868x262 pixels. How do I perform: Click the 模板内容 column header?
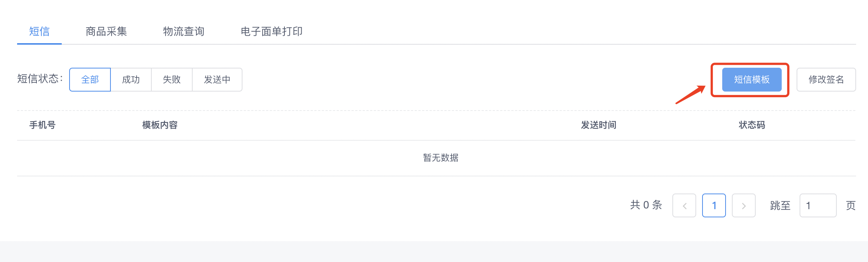pyautogui.click(x=160, y=125)
